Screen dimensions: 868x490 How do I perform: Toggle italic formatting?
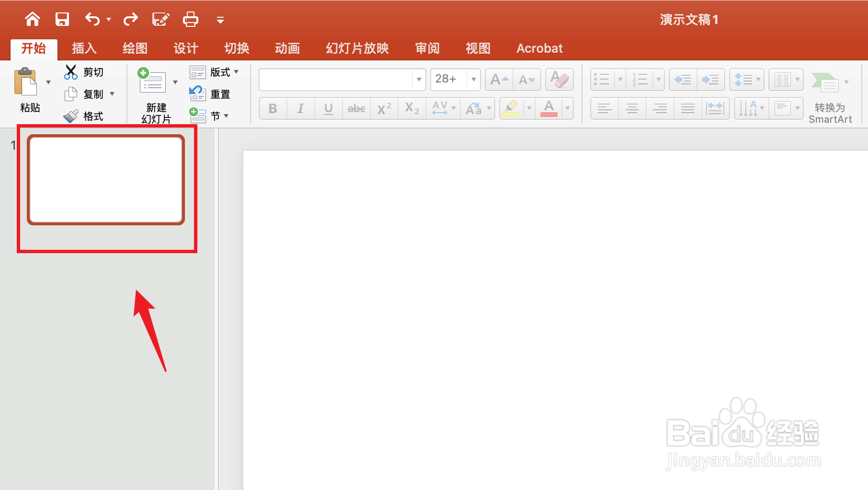point(301,109)
